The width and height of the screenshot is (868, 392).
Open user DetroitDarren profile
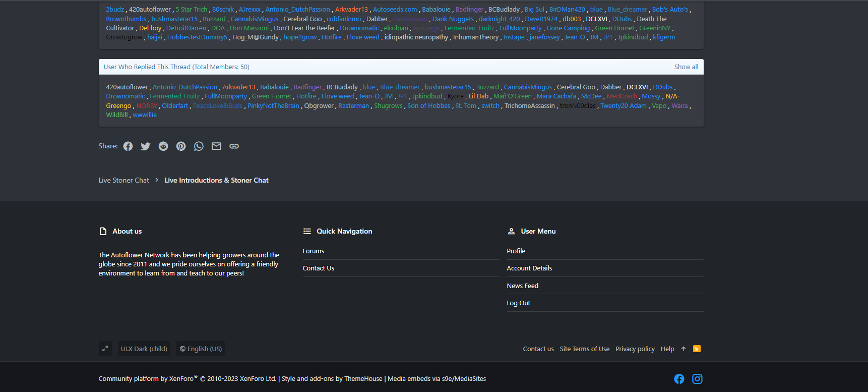coord(187,28)
